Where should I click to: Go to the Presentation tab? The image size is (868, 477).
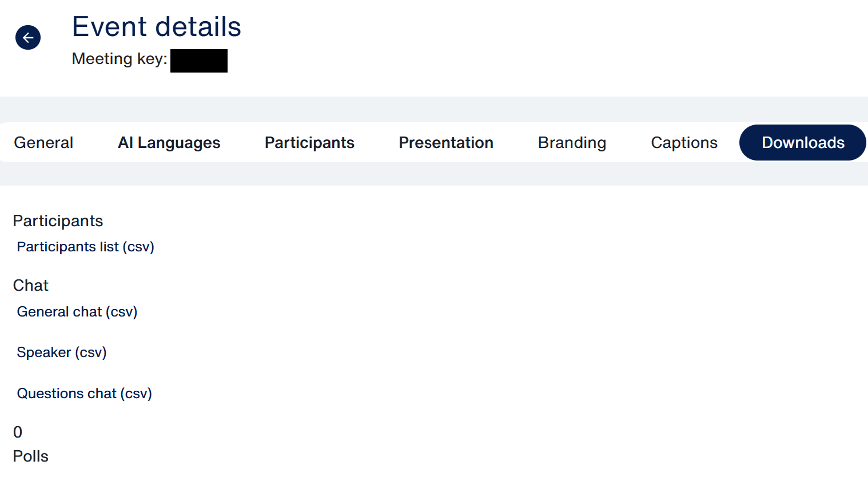click(x=446, y=143)
